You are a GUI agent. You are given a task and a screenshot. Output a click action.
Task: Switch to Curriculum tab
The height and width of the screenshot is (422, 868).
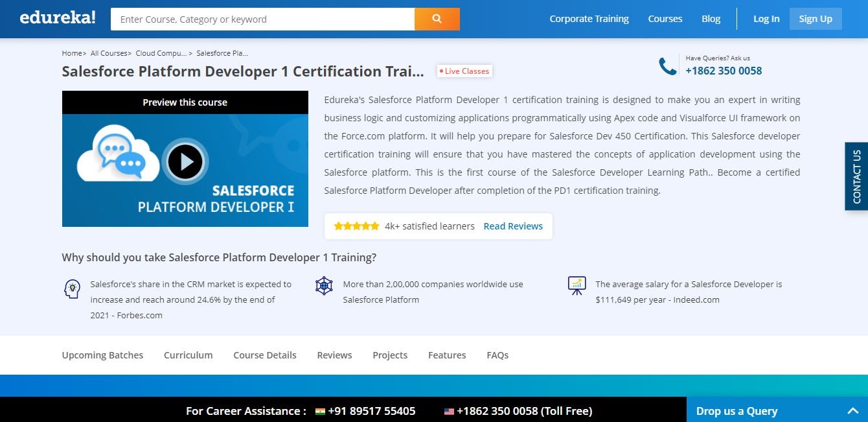tap(188, 355)
